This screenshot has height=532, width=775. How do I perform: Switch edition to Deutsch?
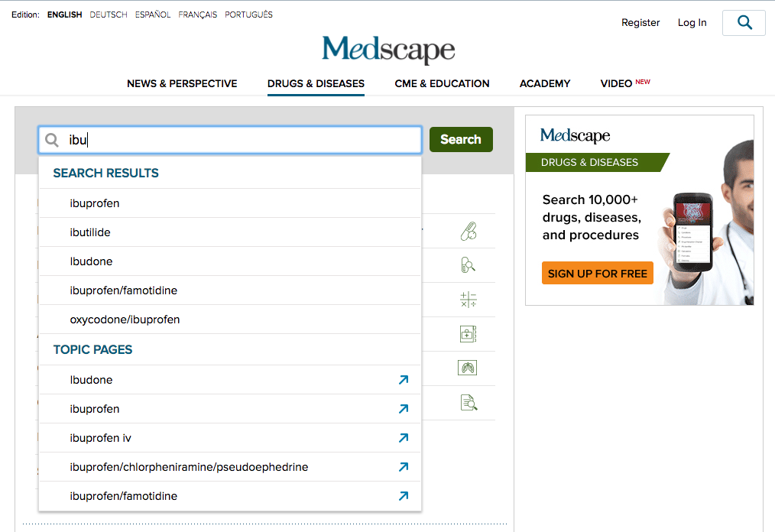point(109,15)
